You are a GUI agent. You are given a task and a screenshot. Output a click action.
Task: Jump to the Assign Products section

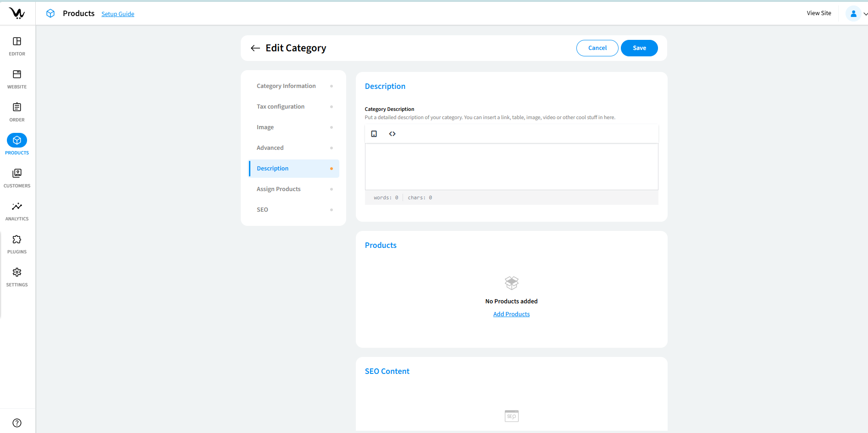[x=279, y=189]
